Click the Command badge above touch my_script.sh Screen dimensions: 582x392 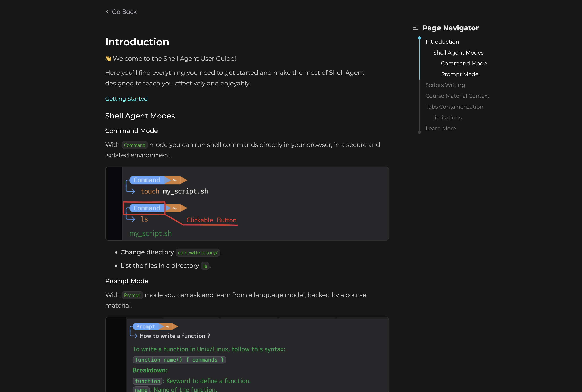(x=147, y=180)
